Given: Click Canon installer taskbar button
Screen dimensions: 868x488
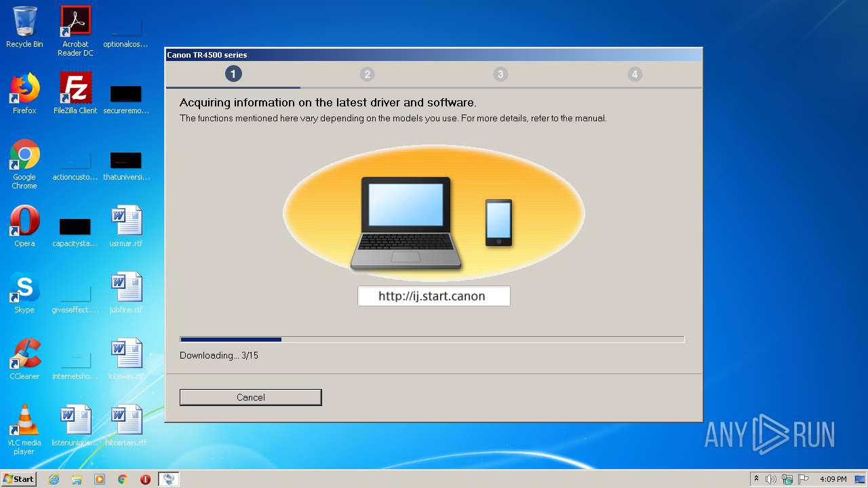Looking at the screenshot, I should click(x=169, y=479).
